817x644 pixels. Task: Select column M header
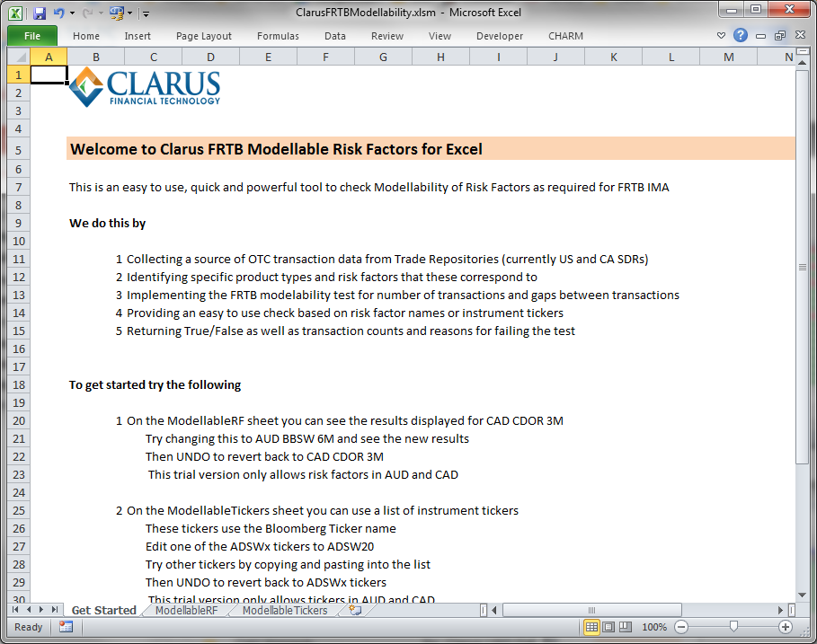[728, 57]
